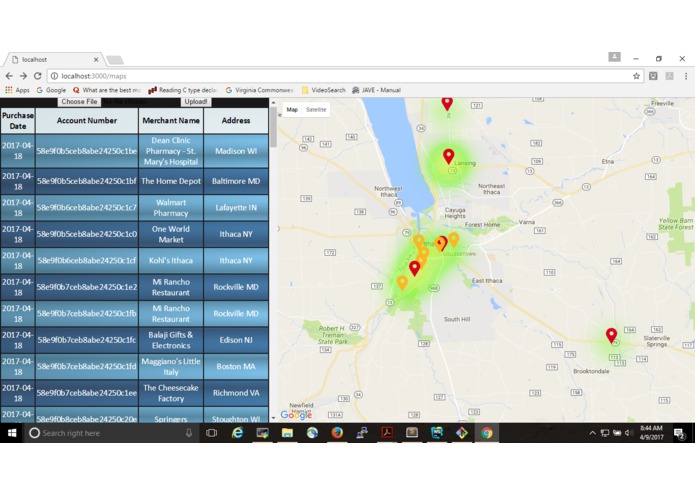Image resolution: width=695 pixels, height=494 pixels.
Task: Click the red pin at top of map
Action: coord(447,103)
